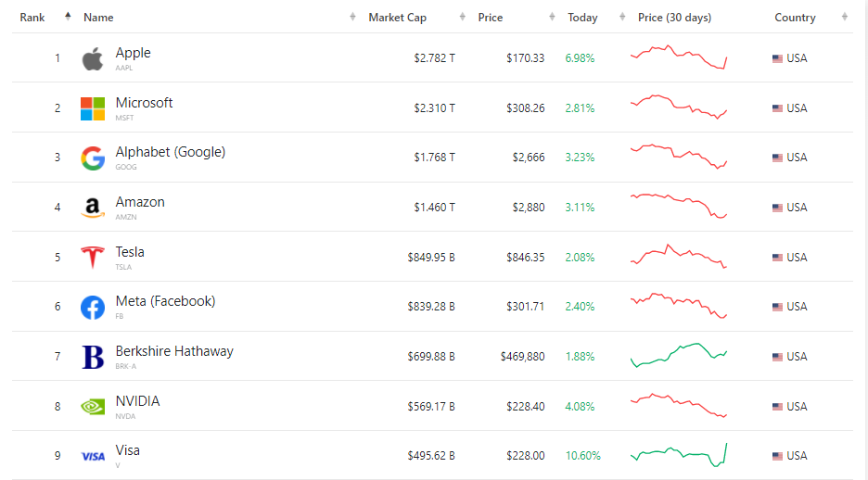868x480 pixels.
Task: Click the Tesla logo icon
Action: pos(93,258)
